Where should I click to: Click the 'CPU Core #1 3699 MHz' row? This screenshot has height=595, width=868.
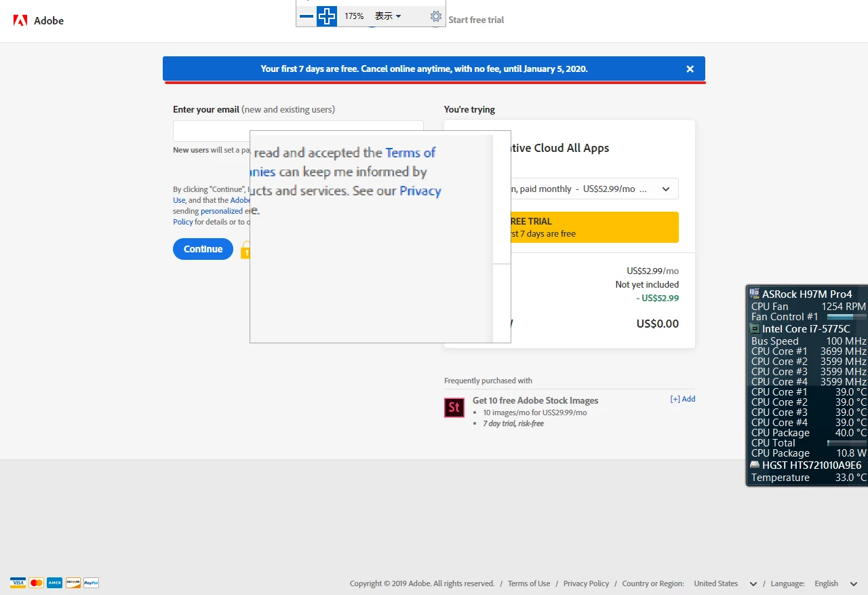tap(808, 351)
